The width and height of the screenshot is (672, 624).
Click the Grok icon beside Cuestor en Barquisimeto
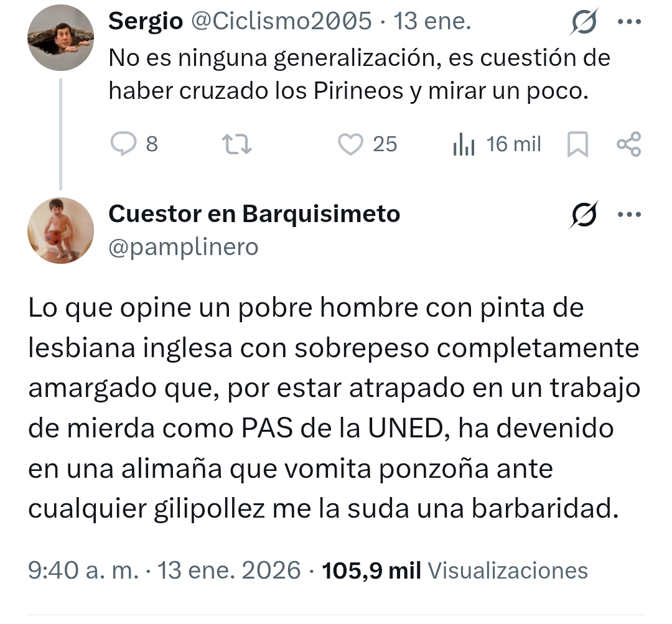point(584,215)
